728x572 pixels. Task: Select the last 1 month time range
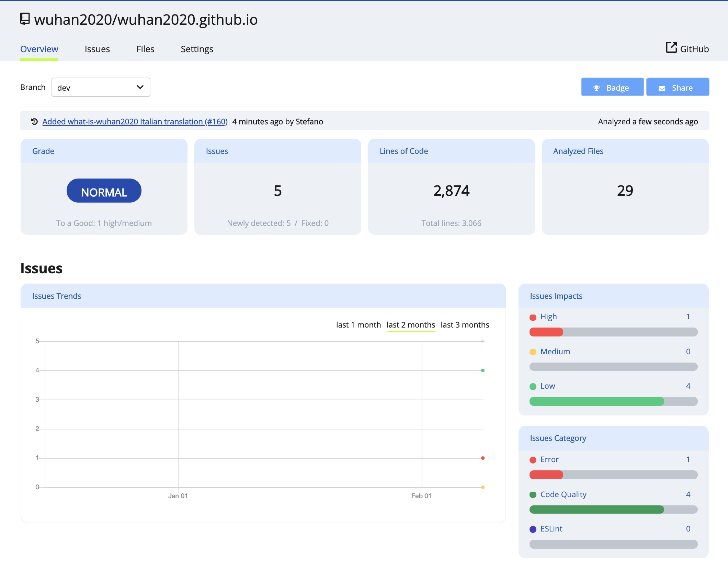point(358,324)
